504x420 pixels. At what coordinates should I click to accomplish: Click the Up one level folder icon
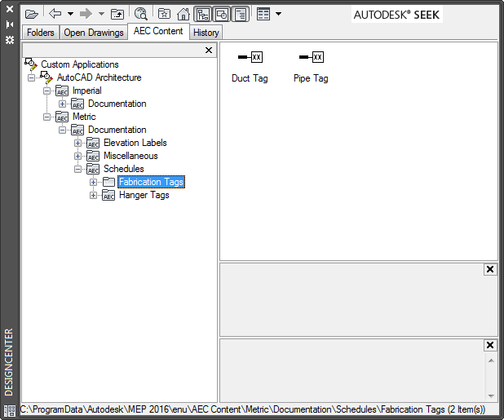[x=117, y=14]
